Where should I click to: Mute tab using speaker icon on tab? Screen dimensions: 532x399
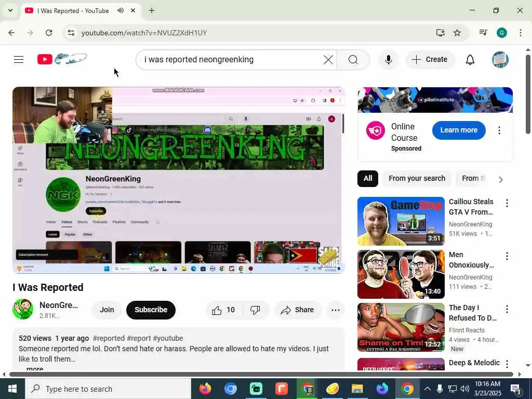pos(121,10)
